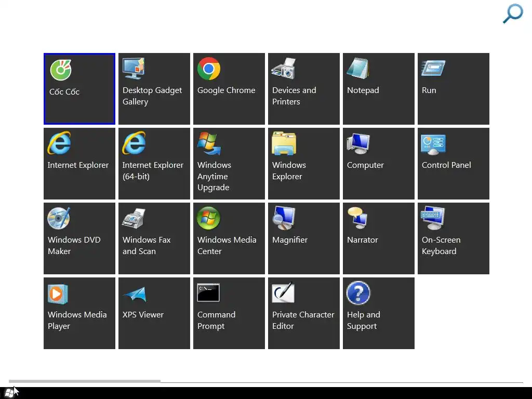Click the search magnifying glass icon
The width and height of the screenshot is (532, 399).
click(x=513, y=14)
